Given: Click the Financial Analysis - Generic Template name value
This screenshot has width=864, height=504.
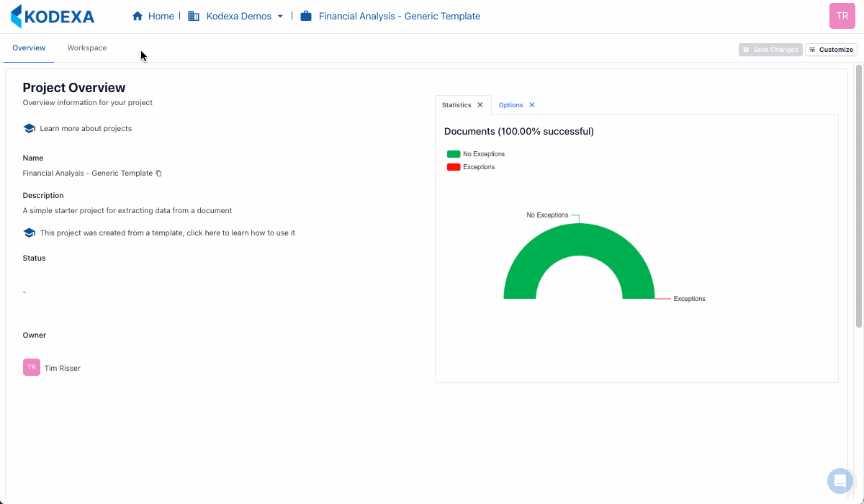Looking at the screenshot, I should [x=88, y=174].
